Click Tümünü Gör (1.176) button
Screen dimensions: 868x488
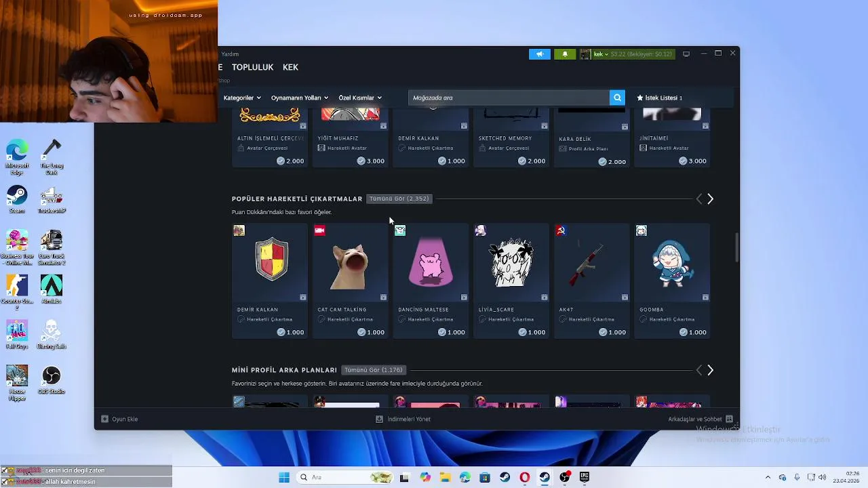tap(374, 370)
